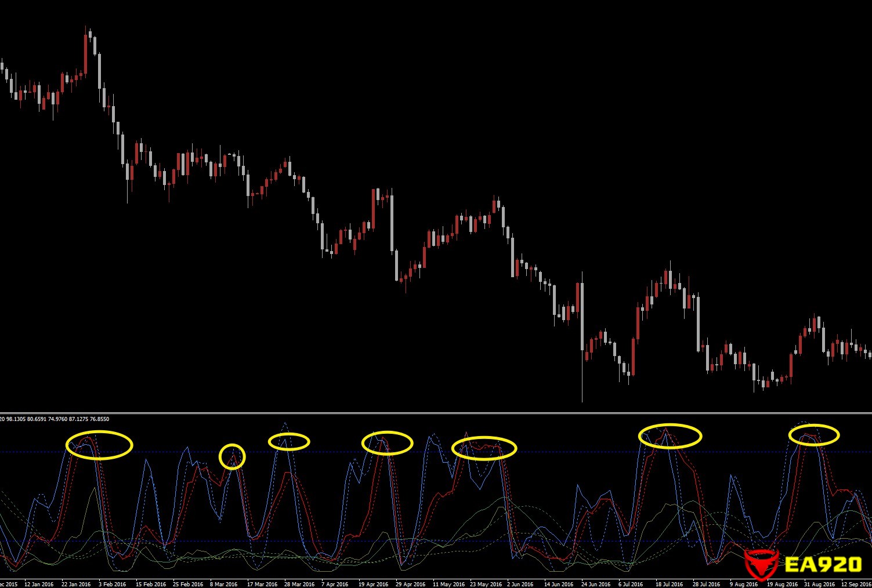
Task: Select the 12 Sep 2016 date label
Action: point(855,584)
